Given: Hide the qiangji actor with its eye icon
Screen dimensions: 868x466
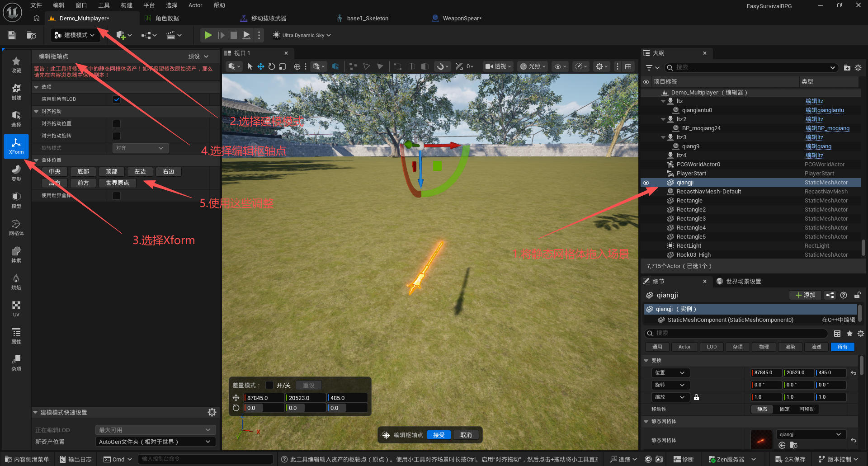Looking at the screenshot, I should pos(646,183).
